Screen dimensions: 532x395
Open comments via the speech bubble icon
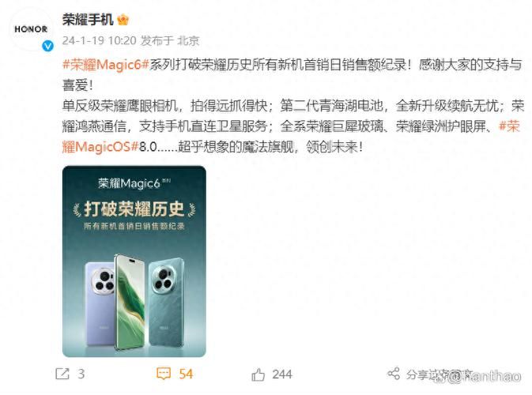164,374
